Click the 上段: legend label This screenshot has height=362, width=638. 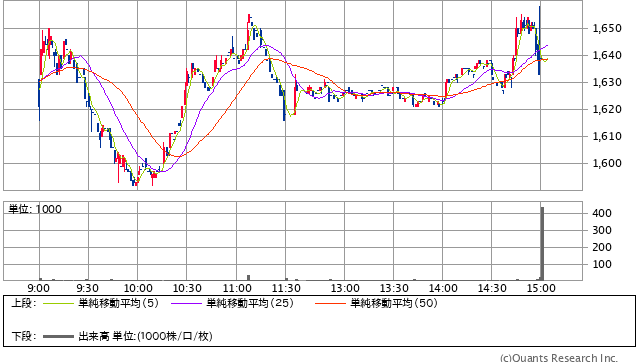click(x=24, y=303)
